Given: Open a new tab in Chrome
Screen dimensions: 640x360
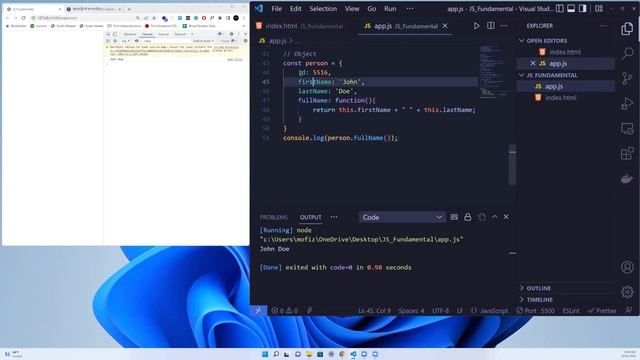Looking at the screenshot, I should click(129, 9).
